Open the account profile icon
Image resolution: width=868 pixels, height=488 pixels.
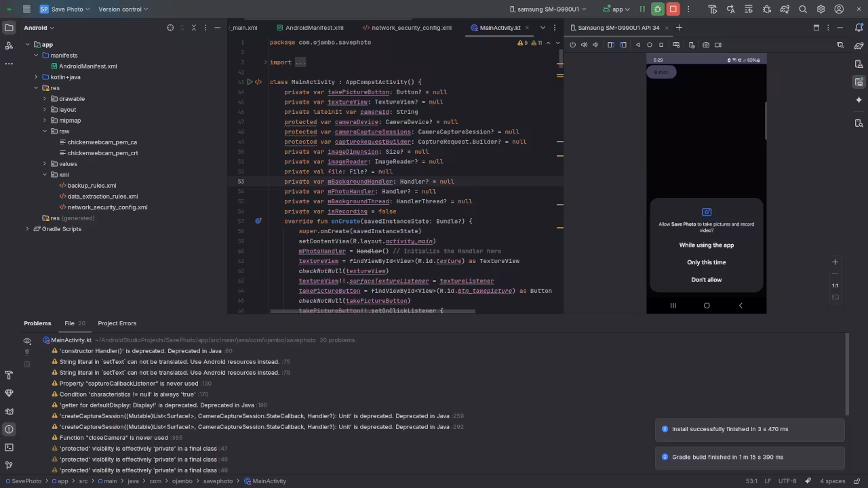(x=839, y=9)
